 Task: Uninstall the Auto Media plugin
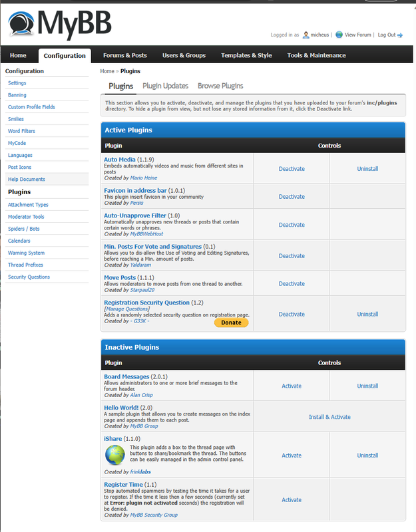point(367,169)
